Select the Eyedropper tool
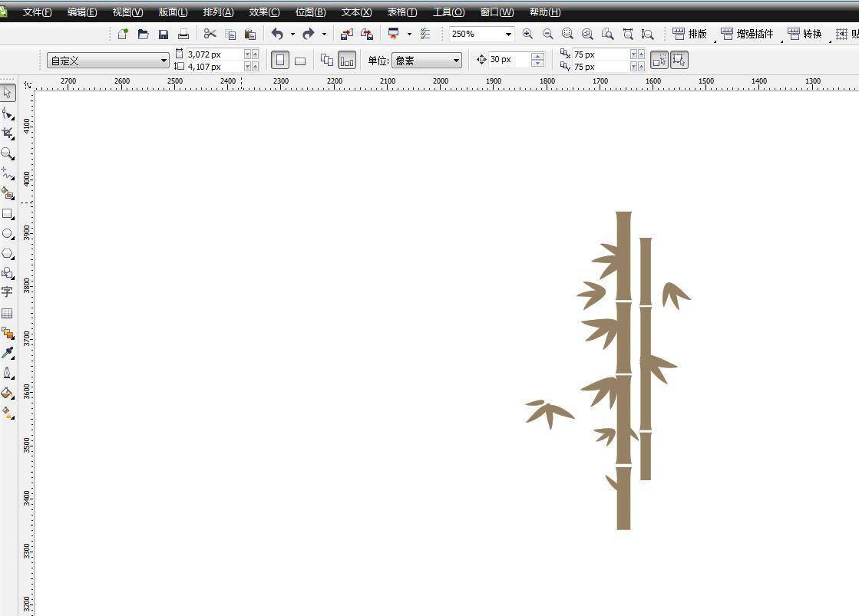The image size is (859, 616). 8,353
